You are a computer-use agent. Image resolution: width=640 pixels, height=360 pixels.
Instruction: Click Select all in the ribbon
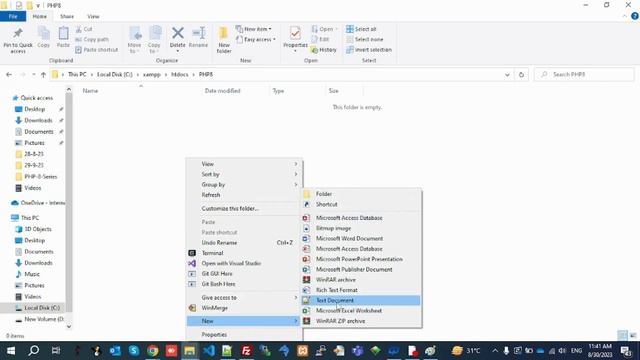click(x=361, y=29)
